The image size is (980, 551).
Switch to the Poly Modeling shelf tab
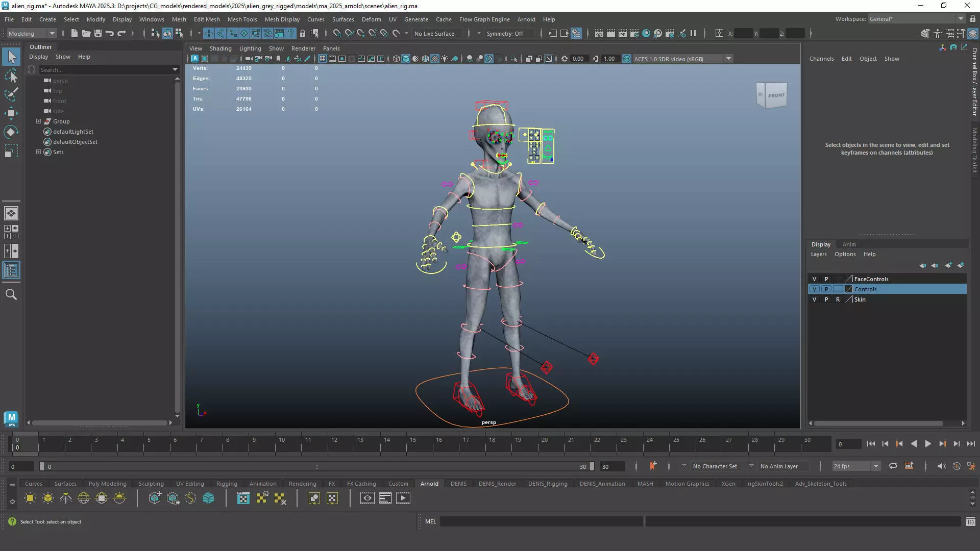pyautogui.click(x=107, y=484)
